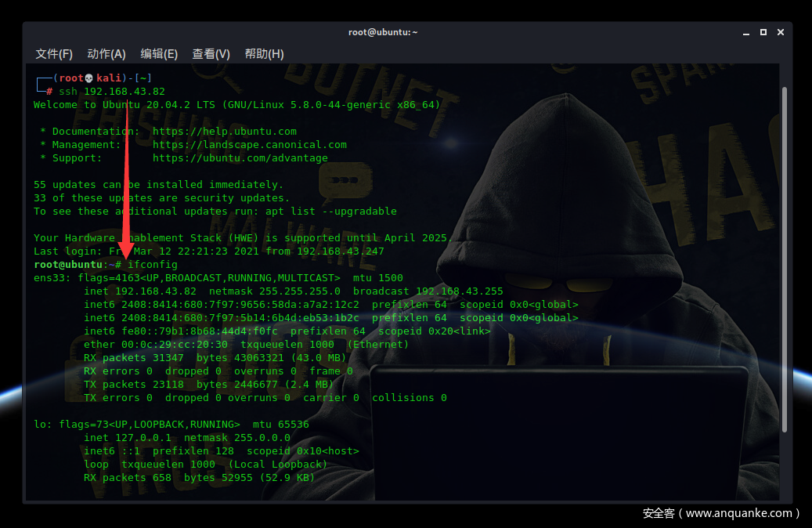Minimize the root@ubuntu terminal window
Screen dimensions: 812x528
pos(746,33)
